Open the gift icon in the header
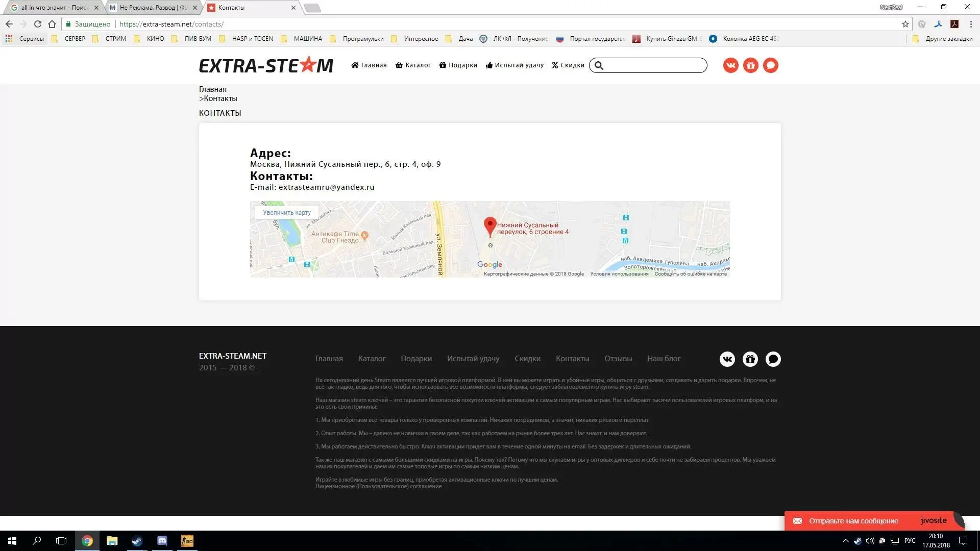The height and width of the screenshot is (551, 980). click(x=750, y=65)
